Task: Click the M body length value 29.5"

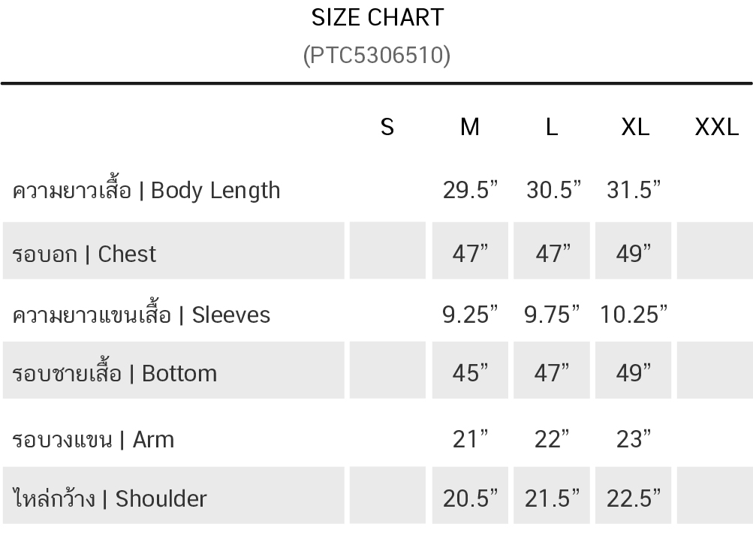Action: click(471, 190)
